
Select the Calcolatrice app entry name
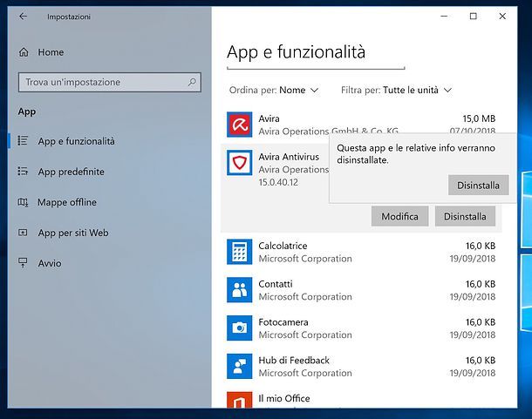pyautogui.click(x=283, y=246)
